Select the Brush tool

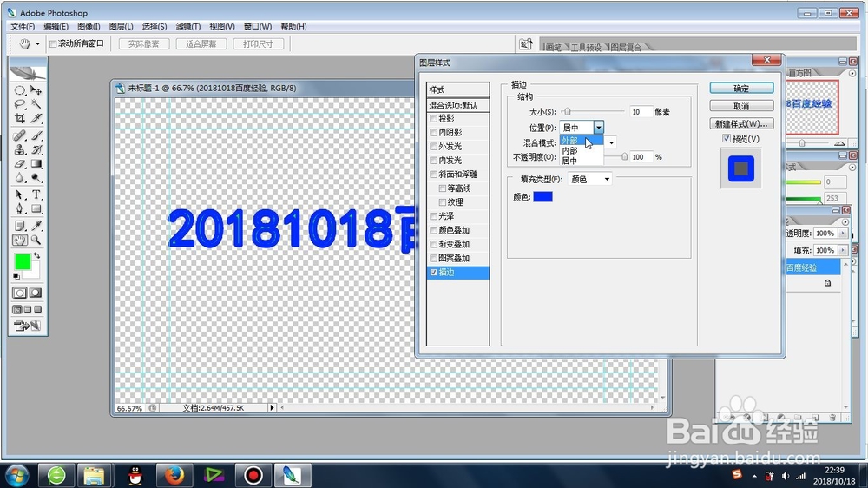pos(36,135)
